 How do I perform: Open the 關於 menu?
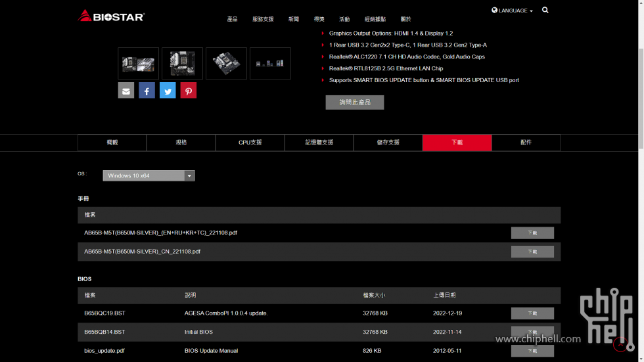(x=406, y=19)
